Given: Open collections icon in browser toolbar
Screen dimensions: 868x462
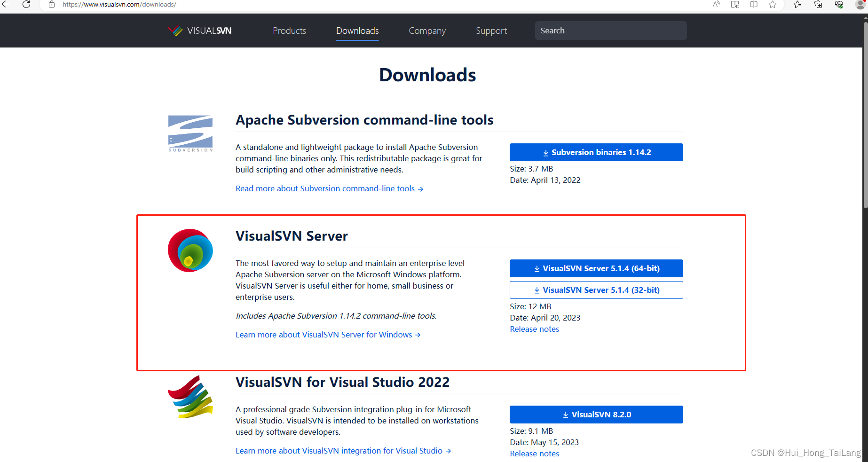Looking at the screenshot, I should point(818,4).
